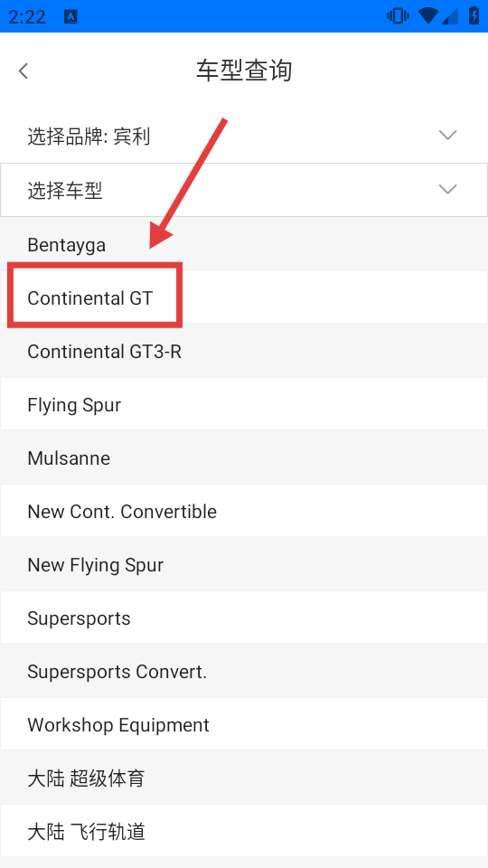The width and height of the screenshot is (488, 868).
Task: Select New Flying Spur option
Action: point(244,564)
